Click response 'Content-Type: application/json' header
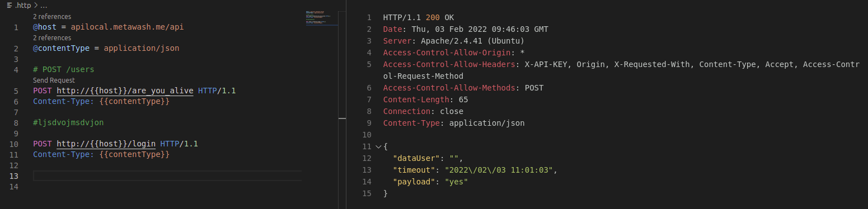 [454, 123]
